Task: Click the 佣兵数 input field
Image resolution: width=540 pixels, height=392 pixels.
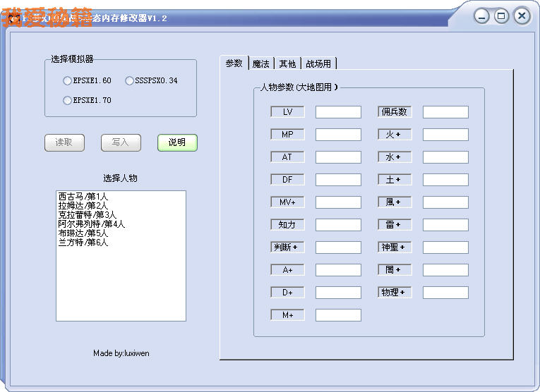Action: pyautogui.click(x=445, y=112)
